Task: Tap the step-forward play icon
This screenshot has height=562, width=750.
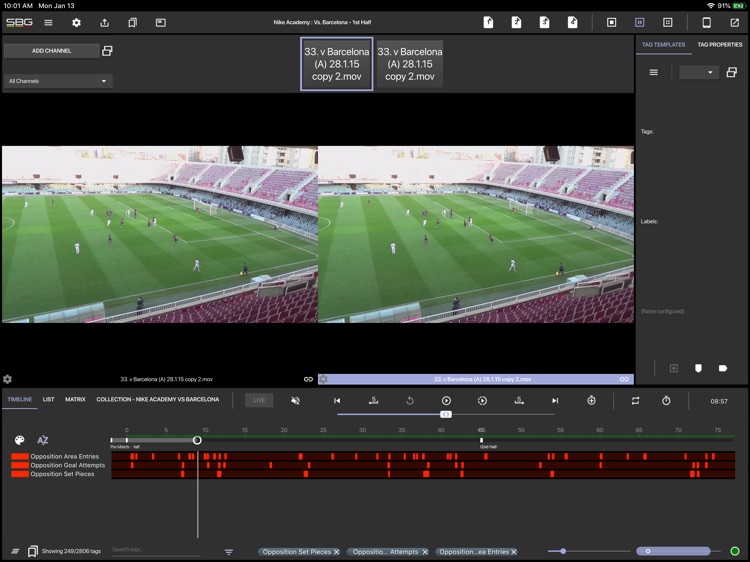Action: pyautogui.click(x=482, y=400)
